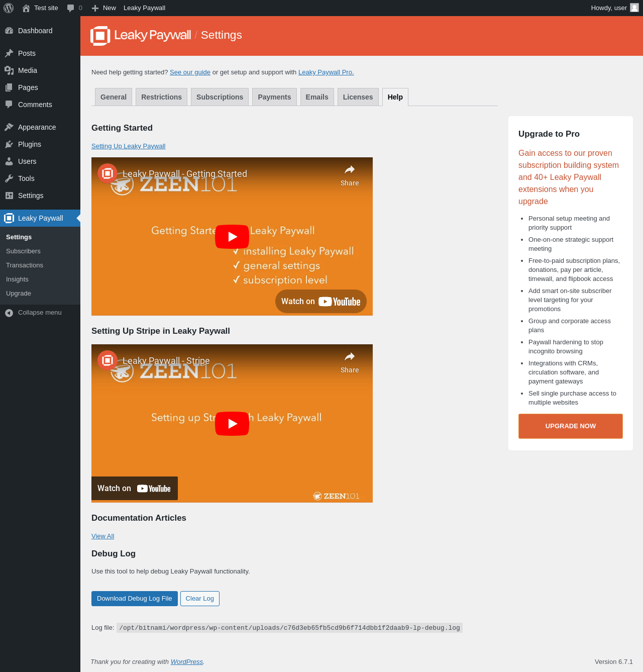This screenshot has width=643, height=672.
Task: Click the Version 6.7.1 footer text
Action: tap(614, 662)
